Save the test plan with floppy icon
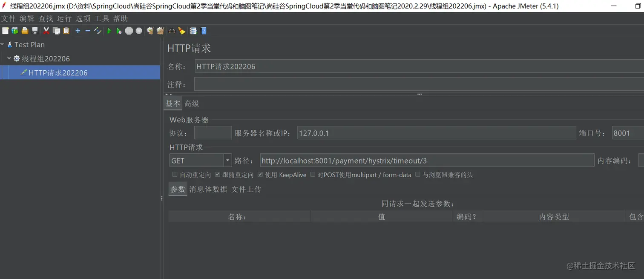 [x=35, y=31]
